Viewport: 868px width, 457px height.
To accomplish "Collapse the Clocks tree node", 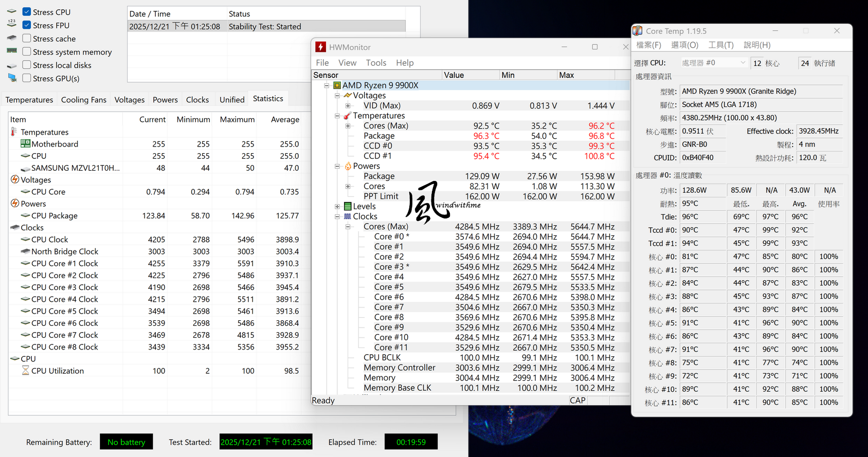I will pos(337,216).
